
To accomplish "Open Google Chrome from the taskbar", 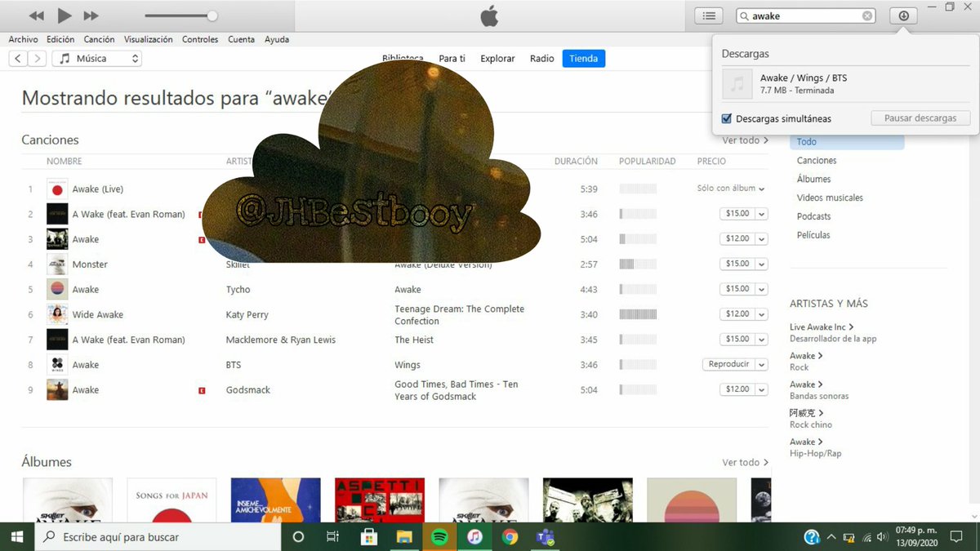I will [x=510, y=537].
